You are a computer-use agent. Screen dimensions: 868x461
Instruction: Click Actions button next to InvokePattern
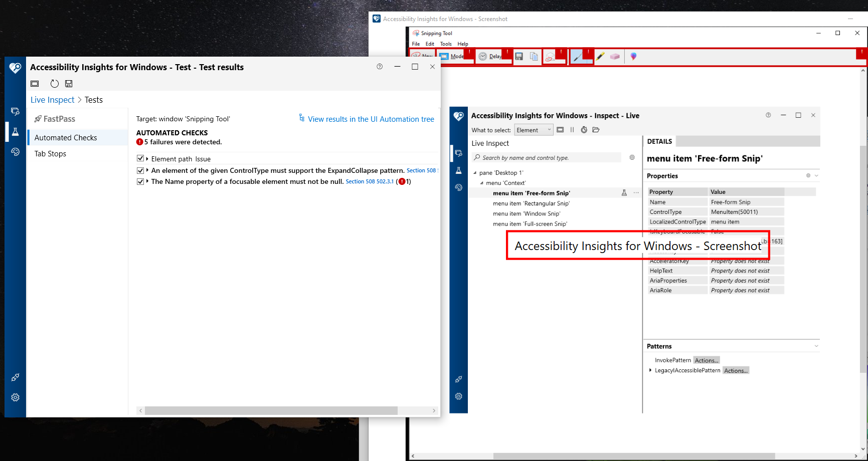[707, 360]
